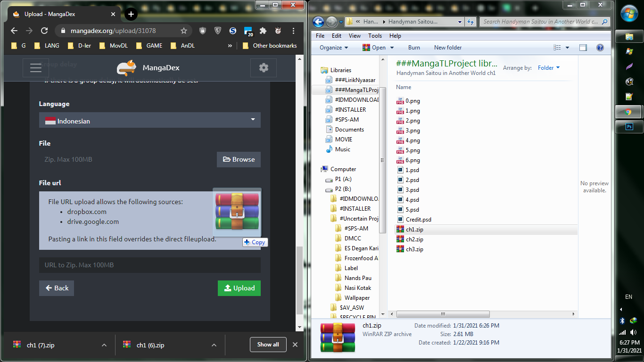The image size is (644, 362).
Task: Open the Tools menu in Explorer
Action: [375, 36]
